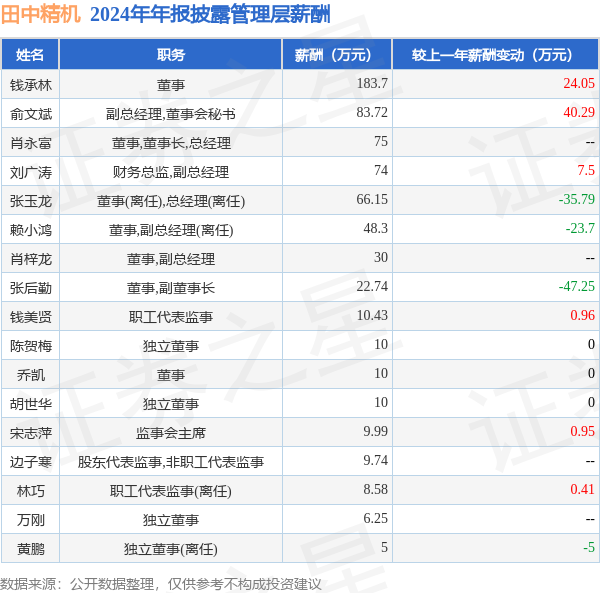
Task: Click the position 独立董事(离任)
Action: click(171, 549)
